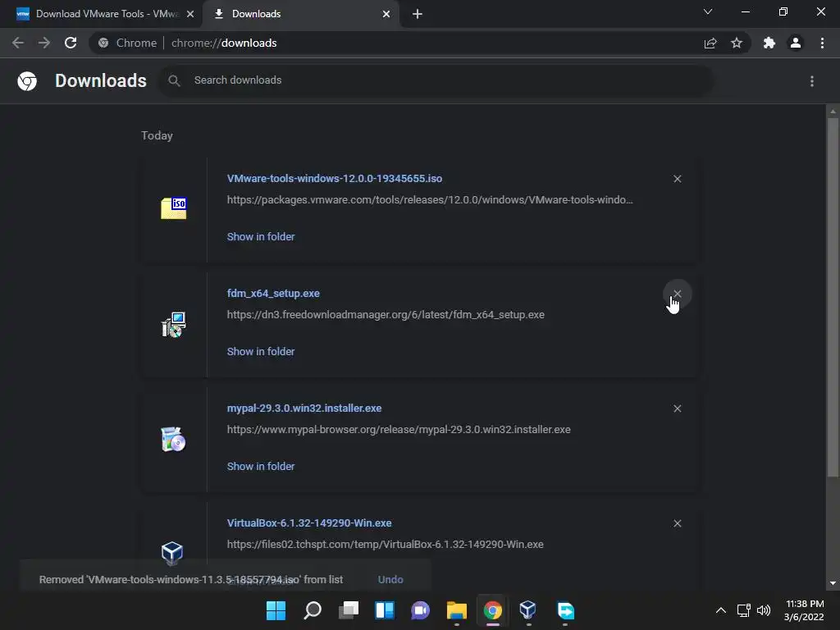This screenshot has width=840, height=630.
Task: Open Task View on the taskbar
Action: pos(349,610)
